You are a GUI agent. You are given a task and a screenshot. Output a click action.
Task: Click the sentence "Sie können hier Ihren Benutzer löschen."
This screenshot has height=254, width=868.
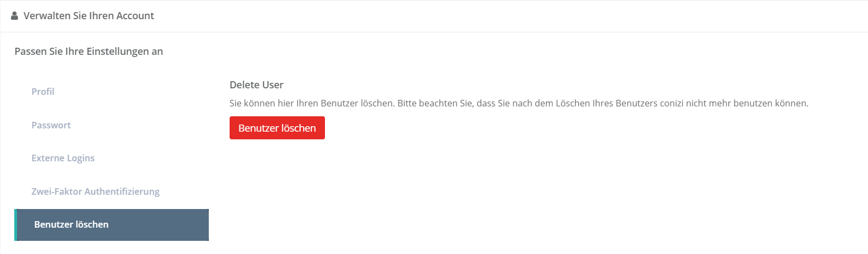point(312,103)
